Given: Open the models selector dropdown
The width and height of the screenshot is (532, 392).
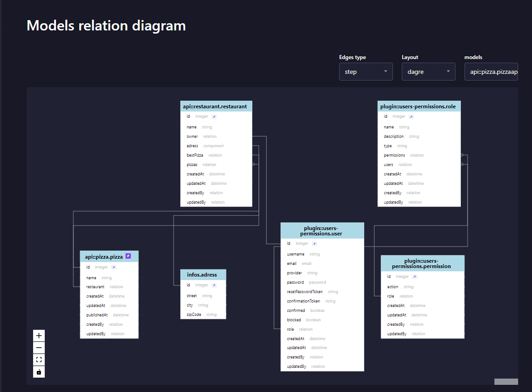Looking at the screenshot, I should coord(491,72).
